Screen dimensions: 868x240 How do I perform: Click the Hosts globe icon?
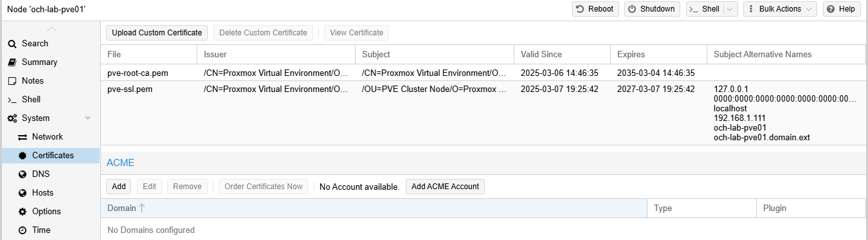(23, 193)
